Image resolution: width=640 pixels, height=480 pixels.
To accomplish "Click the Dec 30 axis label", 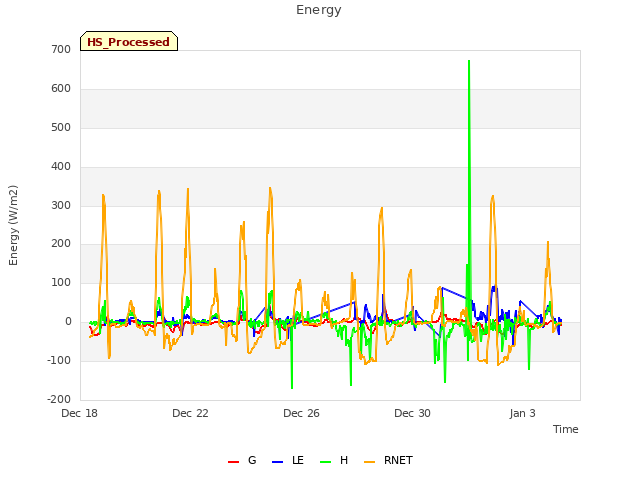I will 412,413.
